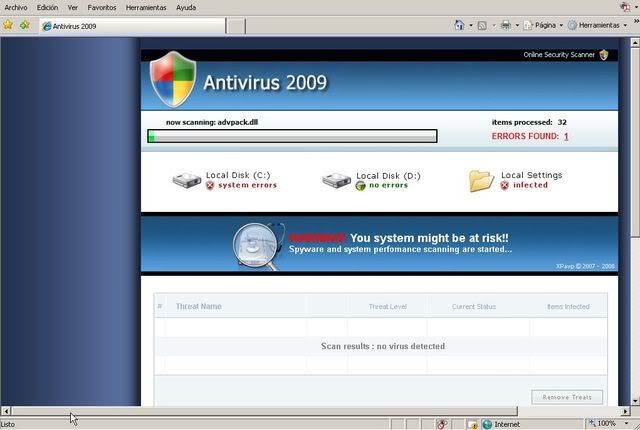Open the Ayuda menu
640x430 pixels.
point(186,7)
